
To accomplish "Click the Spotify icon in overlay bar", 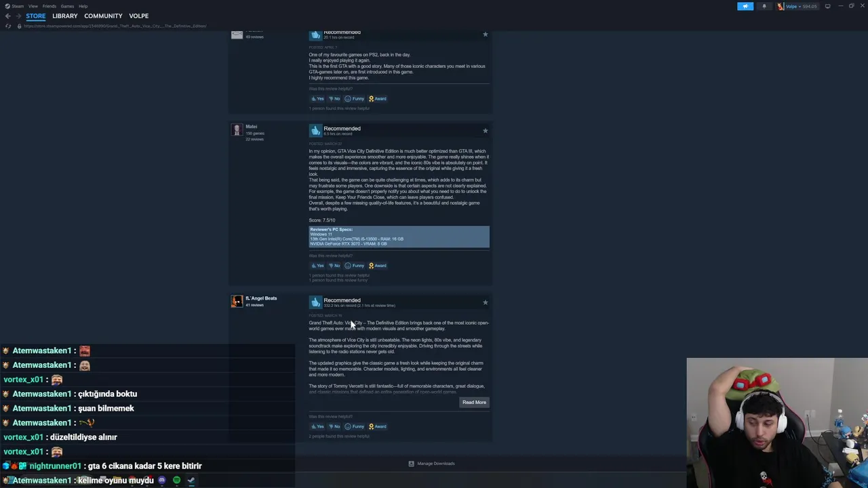I will click(176, 481).
